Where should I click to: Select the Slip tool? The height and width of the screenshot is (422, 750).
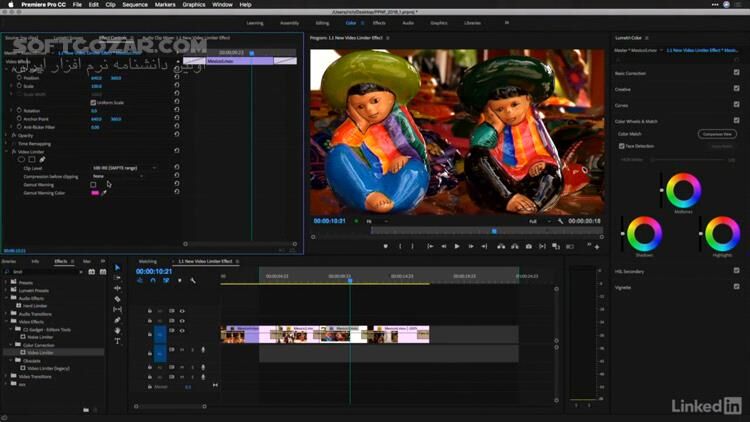click(117, 310)
